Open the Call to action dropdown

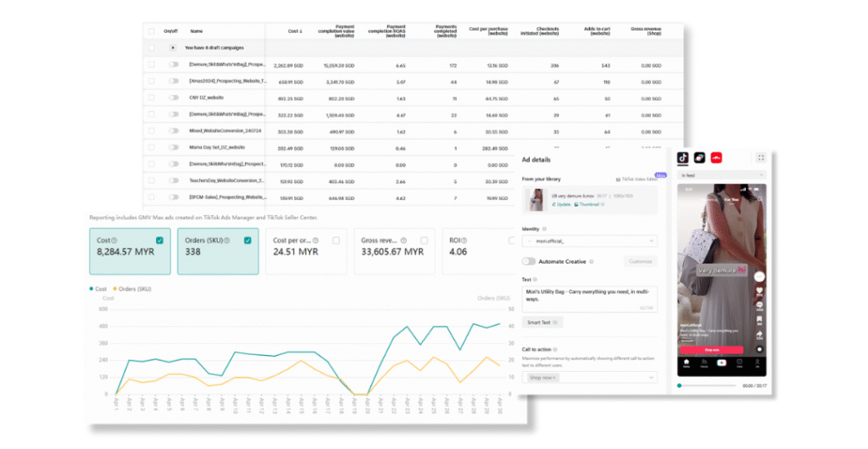(590, 378)
